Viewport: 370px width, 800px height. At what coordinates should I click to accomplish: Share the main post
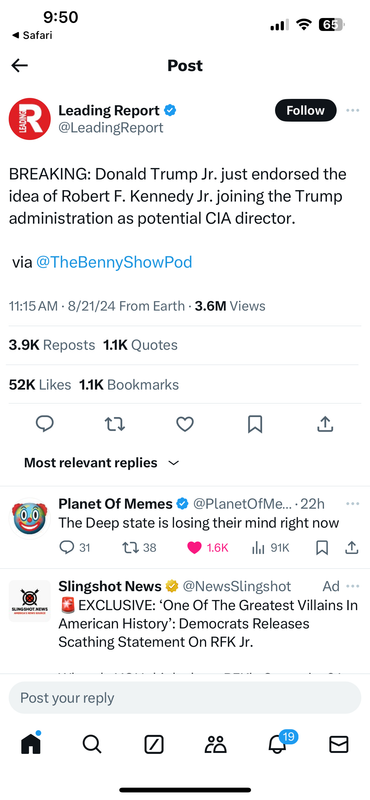pos(325,424)
